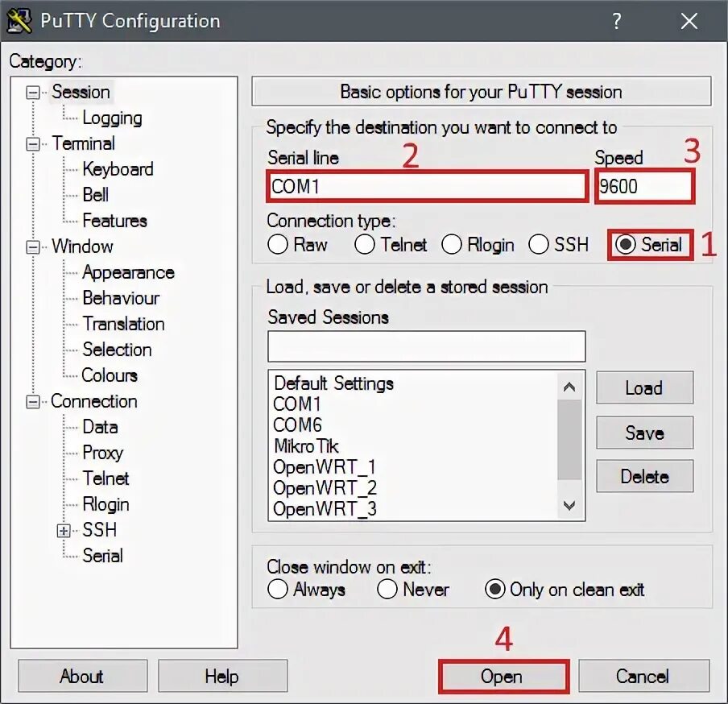Open the Terminal category
The width and height of the screenshot is (728, 704).
click(x=83, y=143)
